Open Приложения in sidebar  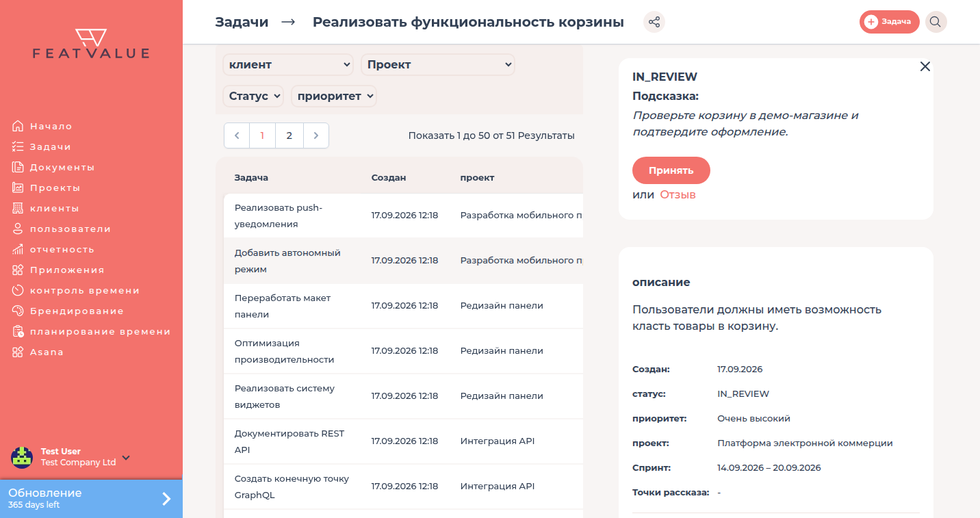67,270
